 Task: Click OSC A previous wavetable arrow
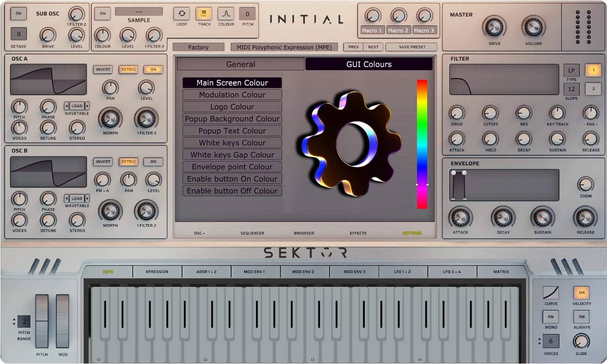tap(67, 106)
